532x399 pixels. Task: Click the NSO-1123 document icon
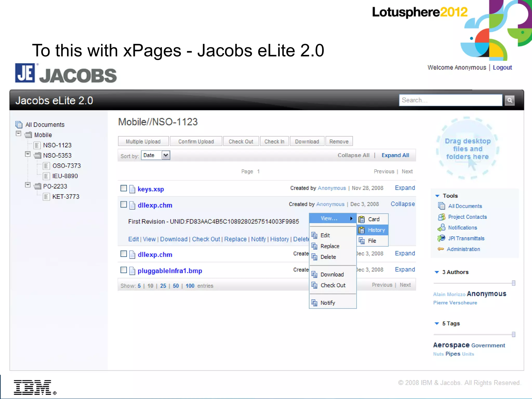pyautogui.click(x=37, y=145)
